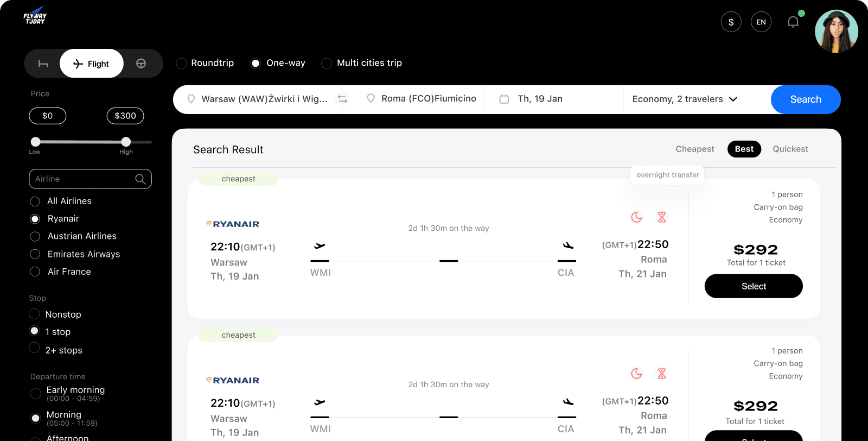
Task: Open the EN language selector
Action: (761, 22)
